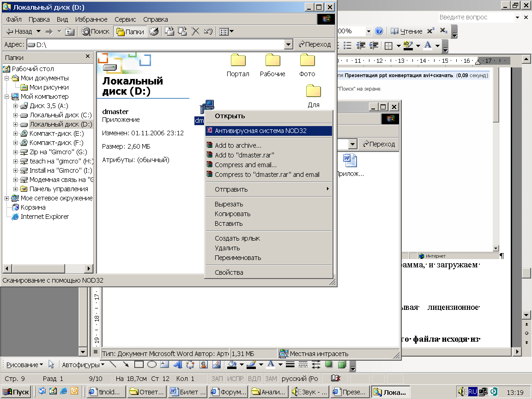Screen dimensions: 532x399
Task: Click the Пуск start button
Action: coord(16,392)
